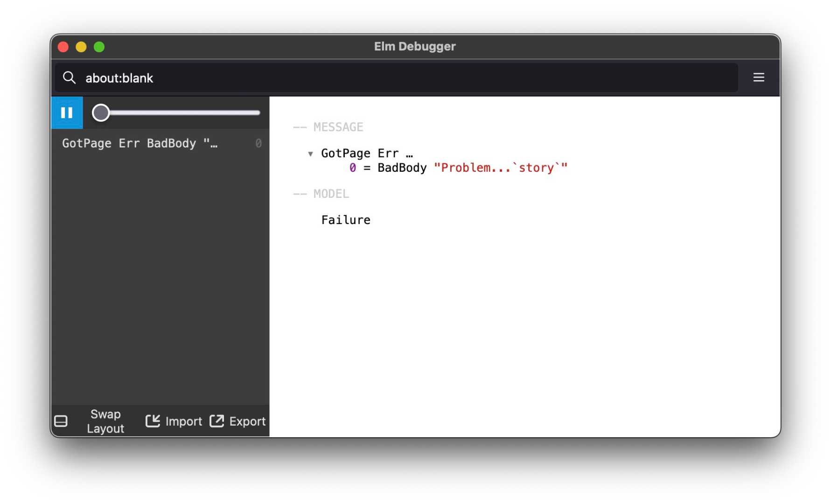Viewport: 831px width, 504px height.
Task: Open the hamburger menu icon
Action: click(759, 77)
